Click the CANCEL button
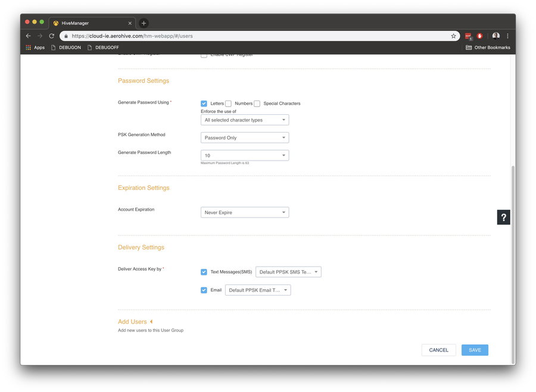This screenshot has height=392, width=536. pyautogui.click(x=438, y=350)
